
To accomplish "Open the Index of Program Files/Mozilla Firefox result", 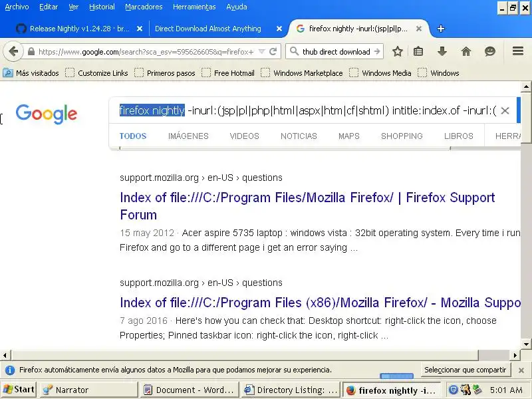I will click(x=307, y=206).
